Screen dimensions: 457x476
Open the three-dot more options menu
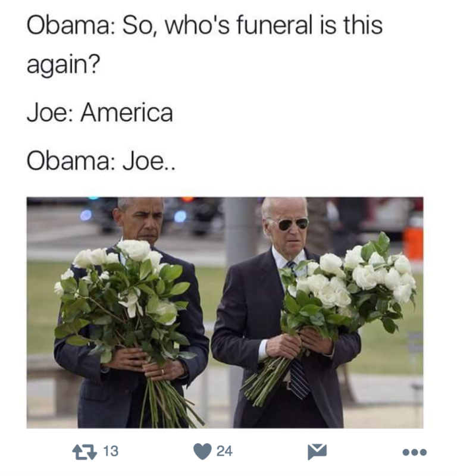tap(415, 452)
